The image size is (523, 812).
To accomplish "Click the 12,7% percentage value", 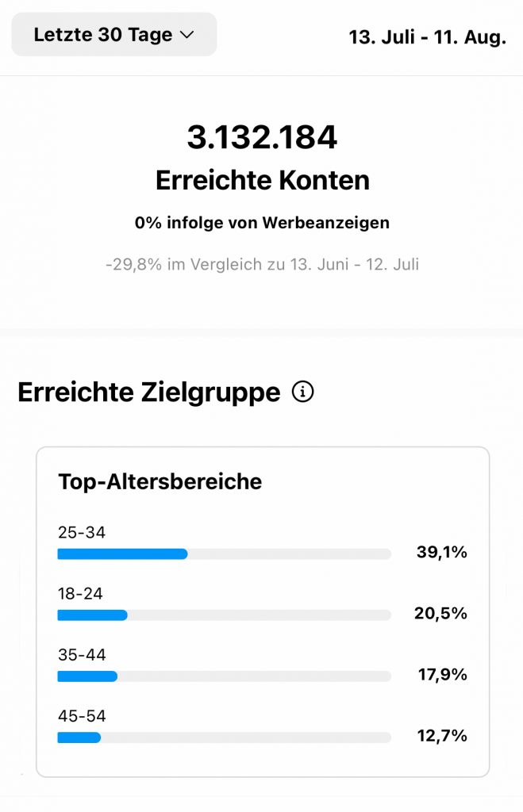I will (442, 737).
